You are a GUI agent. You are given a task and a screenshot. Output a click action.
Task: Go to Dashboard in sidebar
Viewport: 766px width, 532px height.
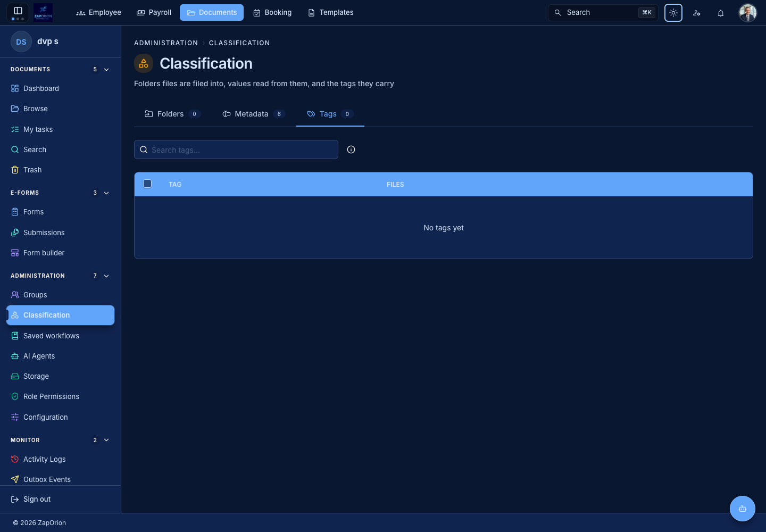pyautogui.click(x=60, y=88)
